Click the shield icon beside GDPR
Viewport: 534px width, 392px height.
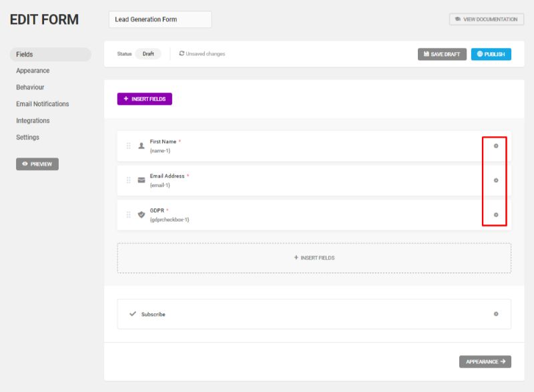click(142, 214)
